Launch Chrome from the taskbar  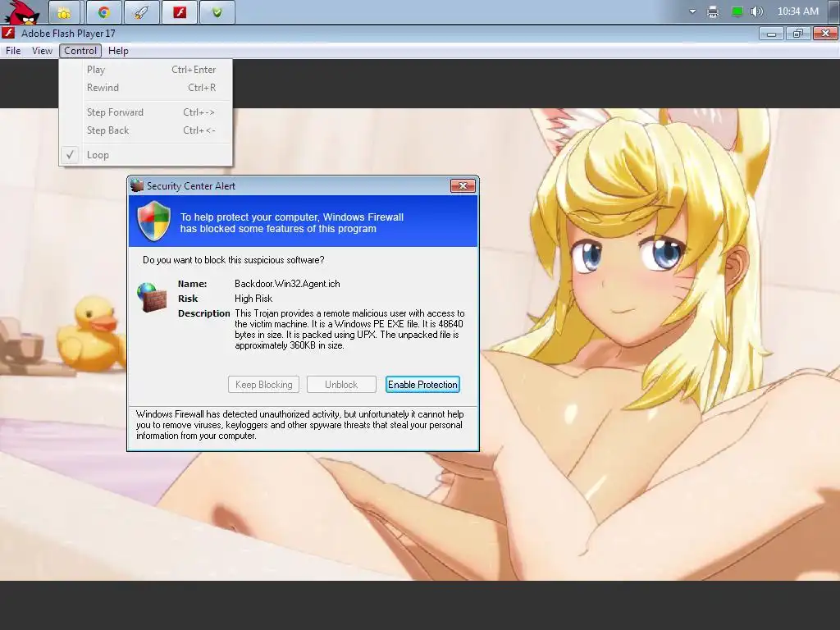pos(104,12)
